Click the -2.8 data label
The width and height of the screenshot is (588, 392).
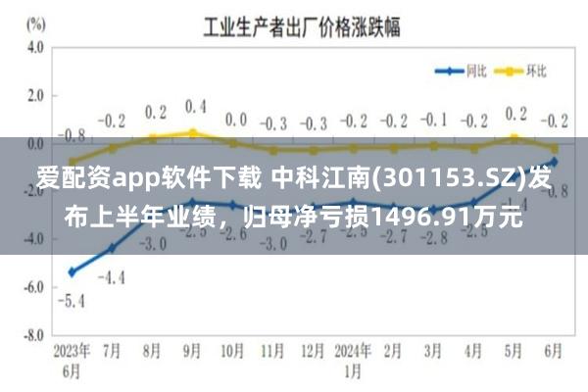click(434, 237)
